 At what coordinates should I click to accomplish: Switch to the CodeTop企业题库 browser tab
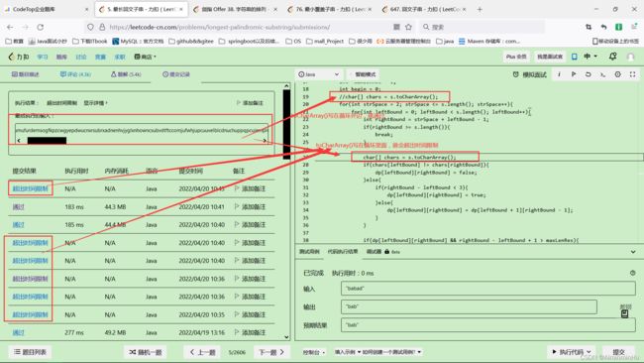(46, 9)
